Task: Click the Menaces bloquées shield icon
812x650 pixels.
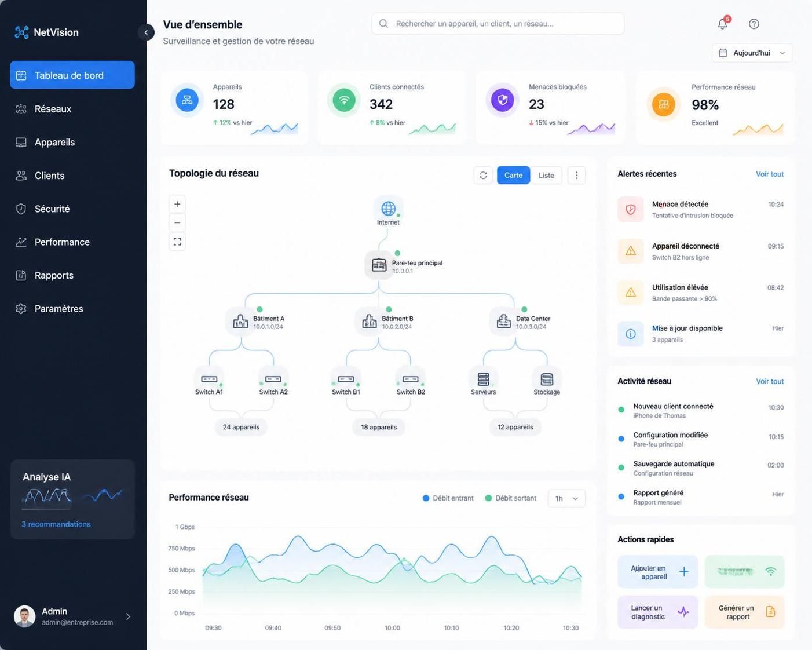Action: click(x=503, y=100)
